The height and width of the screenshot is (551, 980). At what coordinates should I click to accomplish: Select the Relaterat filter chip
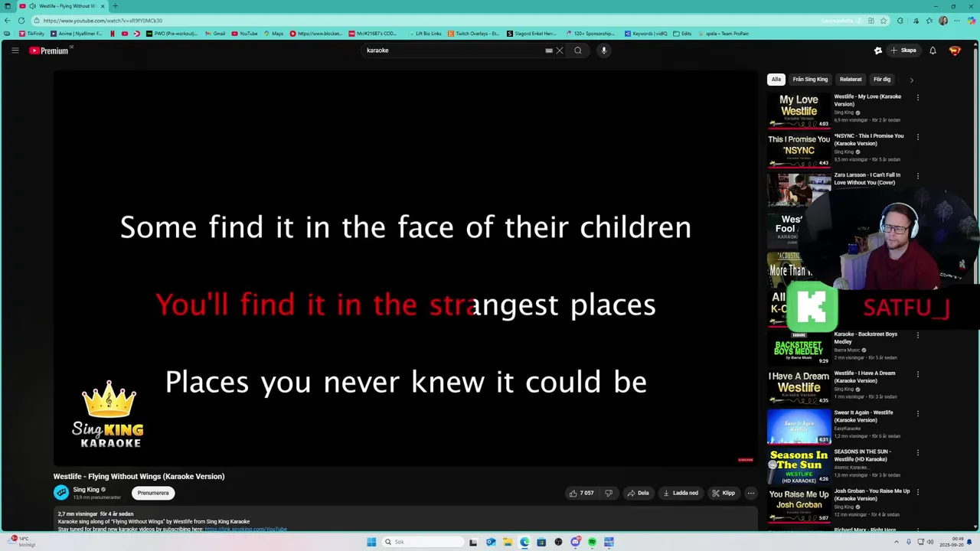851,80
